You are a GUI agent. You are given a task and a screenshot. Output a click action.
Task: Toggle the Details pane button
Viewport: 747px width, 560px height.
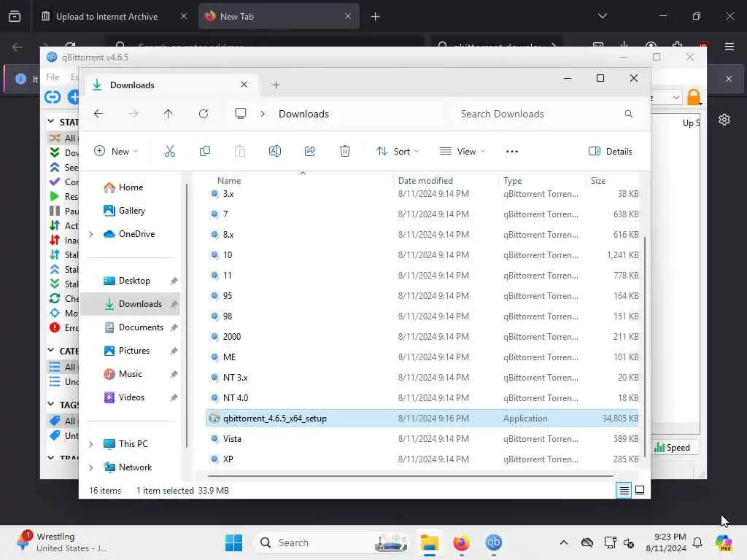[611, 152]
